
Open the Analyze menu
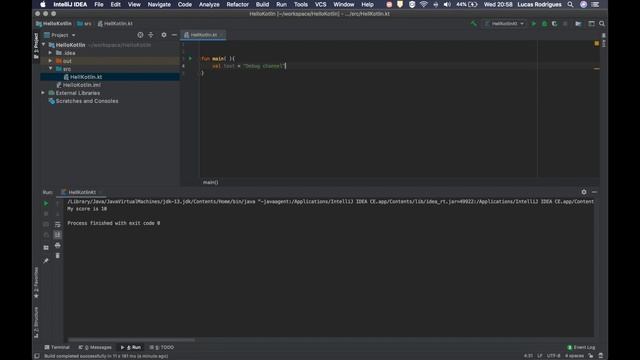click(x=209, y=4)
